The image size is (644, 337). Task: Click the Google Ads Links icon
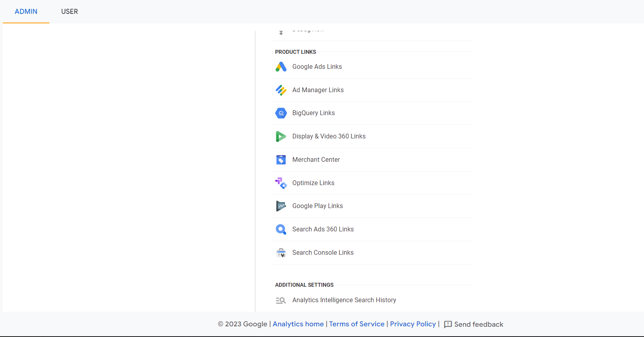[x=281, y=67]
